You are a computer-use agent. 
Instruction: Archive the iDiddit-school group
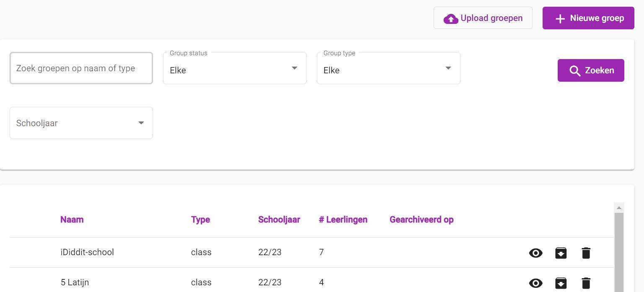pyautogui.click(x=561, y=253)
